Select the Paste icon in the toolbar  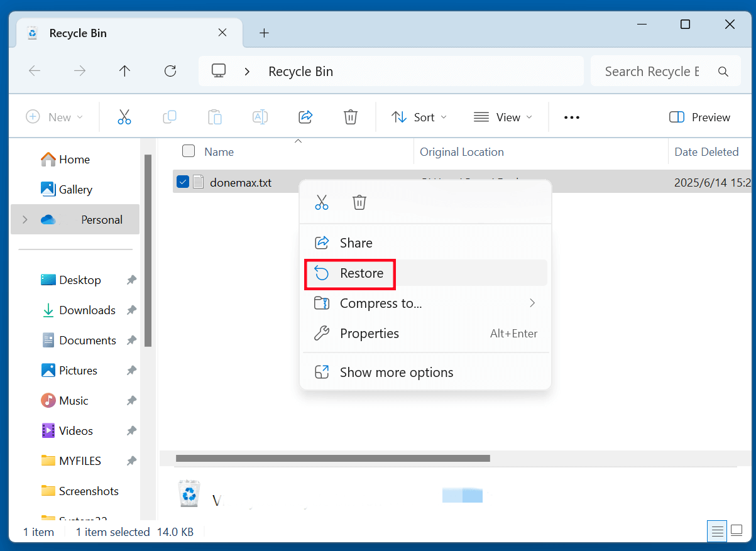coord(214,117)
